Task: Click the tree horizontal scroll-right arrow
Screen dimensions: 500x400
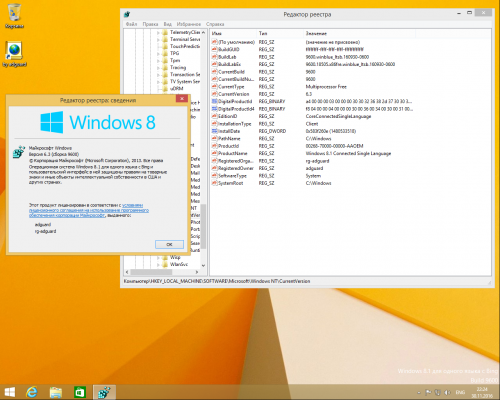Action: [197, 272]
